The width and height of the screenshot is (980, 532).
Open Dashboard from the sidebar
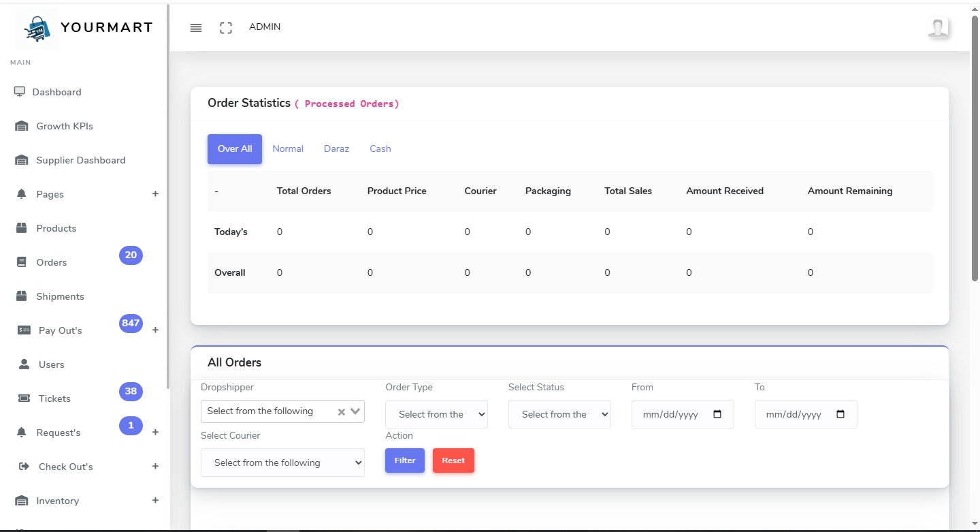coord(56,92)
